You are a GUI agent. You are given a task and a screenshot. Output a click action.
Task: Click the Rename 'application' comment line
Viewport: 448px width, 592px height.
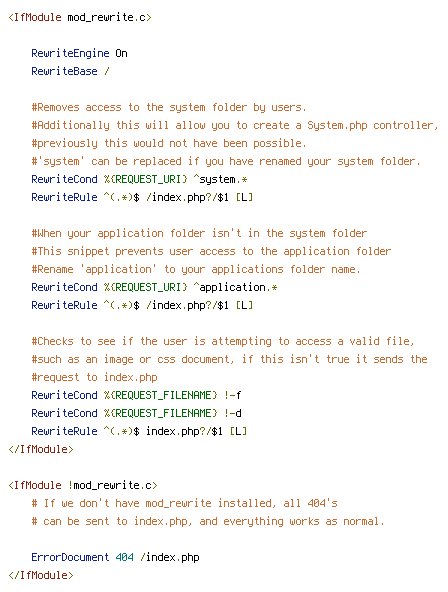tap(196, 270)
